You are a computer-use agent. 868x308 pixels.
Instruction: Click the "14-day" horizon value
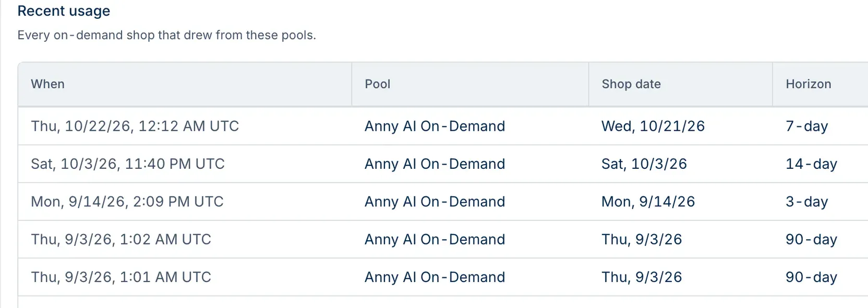(812, 164)
